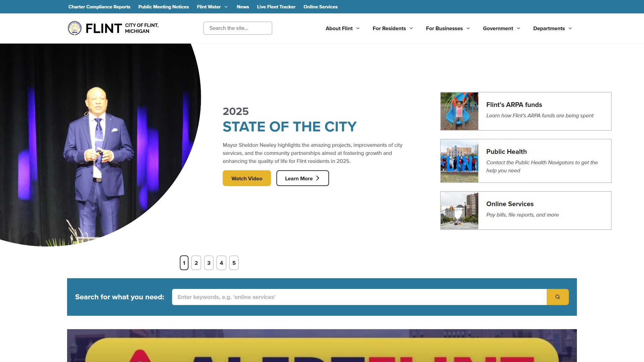
Task: Click the Watch Video button
Action: click(247, 178)
